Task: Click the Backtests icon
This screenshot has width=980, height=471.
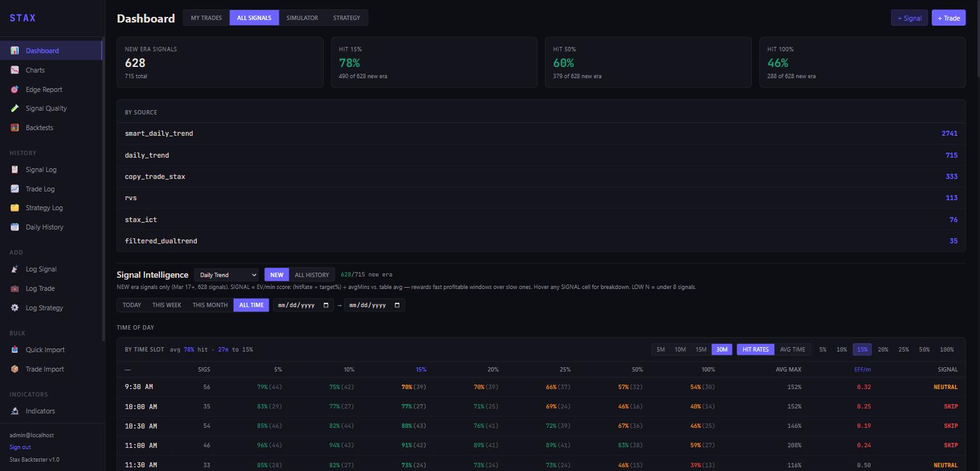Action: [x=14, y=128]
